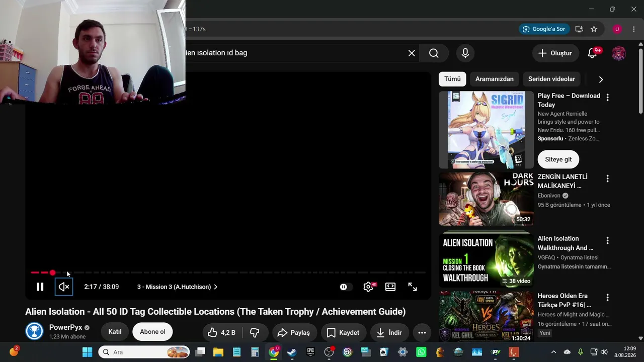Click the install app icon in address bar
The image size is (644, 362).
579,29
